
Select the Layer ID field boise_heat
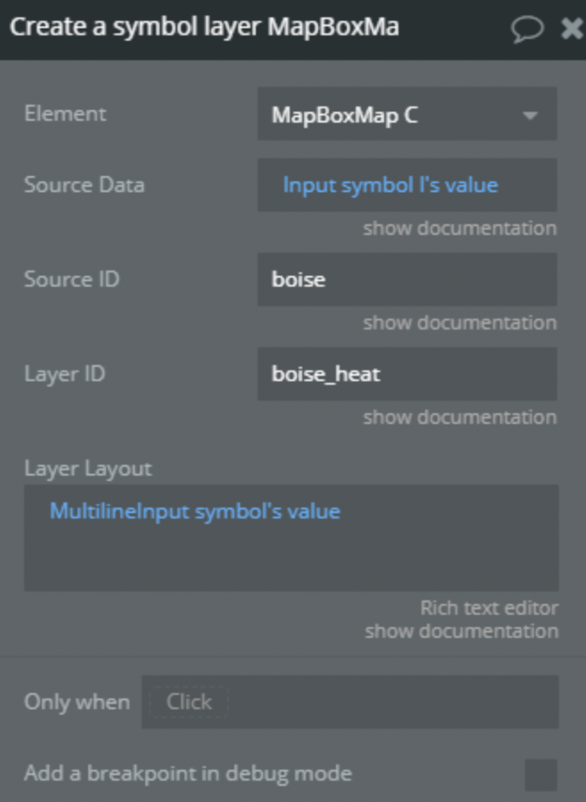tap(407, 374)
